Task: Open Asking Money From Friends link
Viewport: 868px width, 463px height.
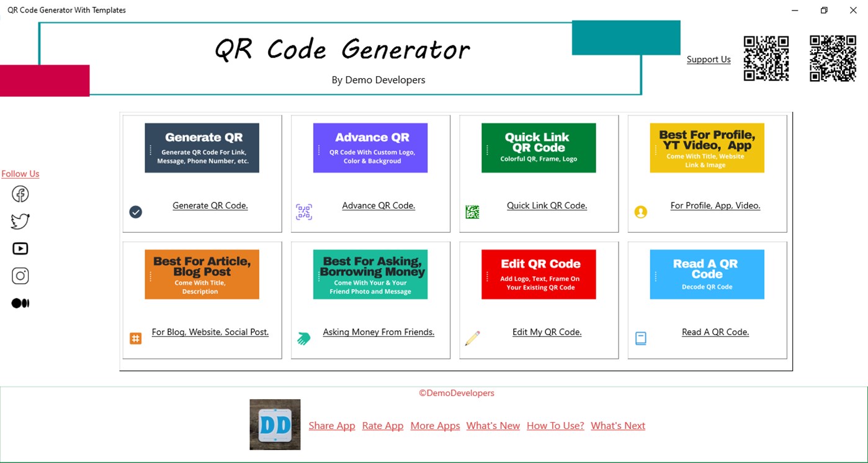Action: [x=378, y=332]
